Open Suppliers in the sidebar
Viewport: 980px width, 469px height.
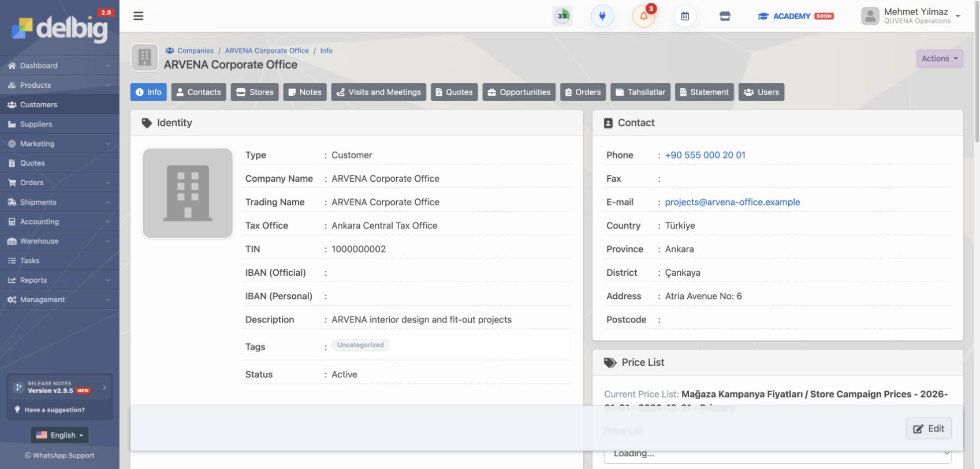(59, 125)
